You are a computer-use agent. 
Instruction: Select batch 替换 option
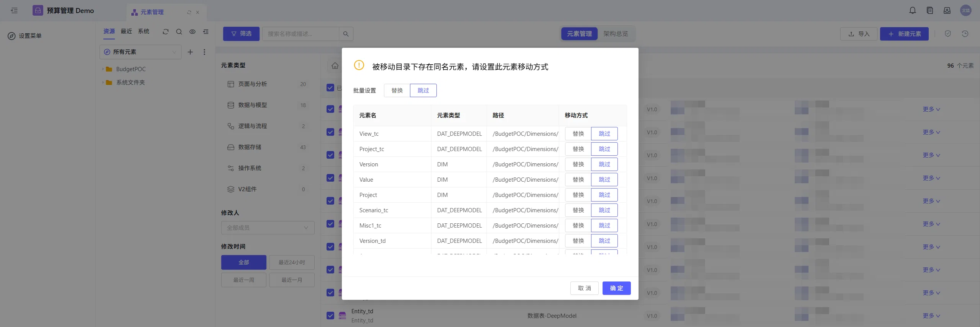397,91
